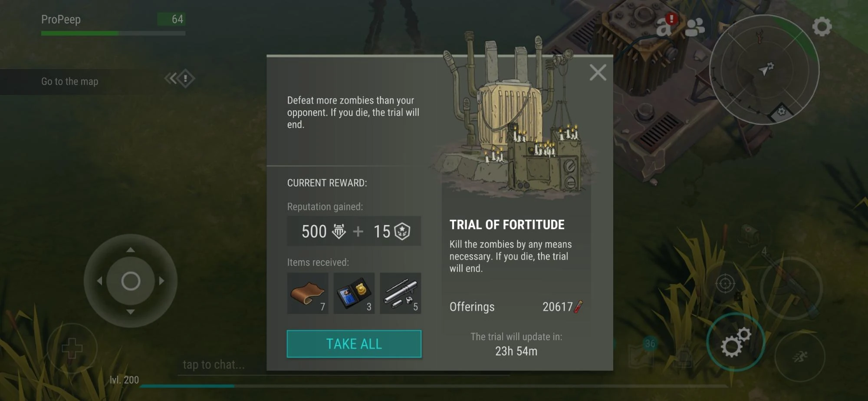Tap the joystick up arrow

click(130, 250)
